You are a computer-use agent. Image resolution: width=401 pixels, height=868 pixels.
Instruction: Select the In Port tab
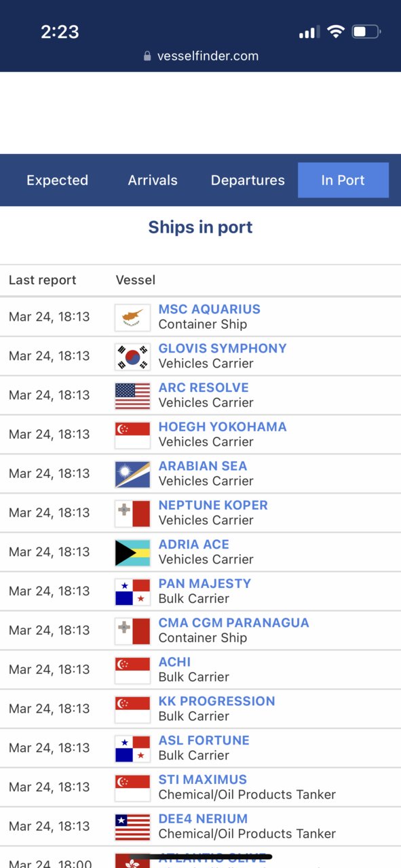[343, 180]
